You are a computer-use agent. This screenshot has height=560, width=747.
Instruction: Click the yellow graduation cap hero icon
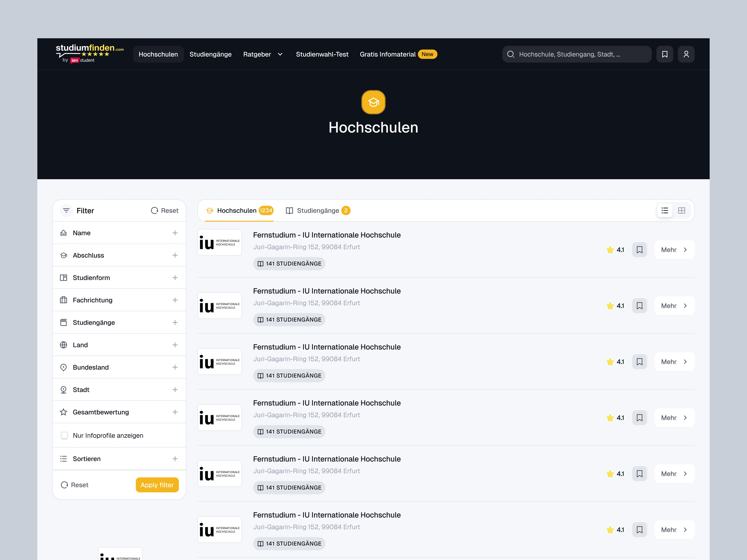pos(373,102)
